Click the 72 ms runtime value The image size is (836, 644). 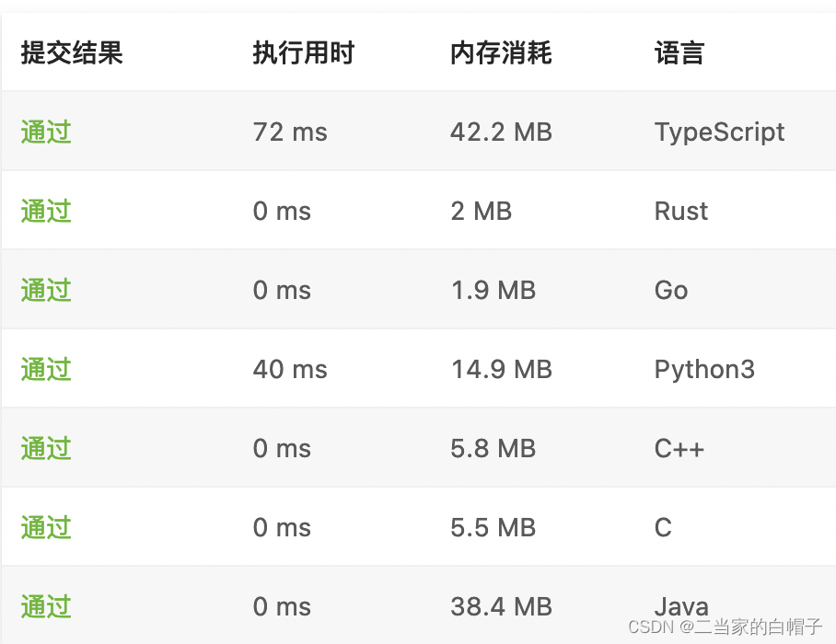click(289, 132)
